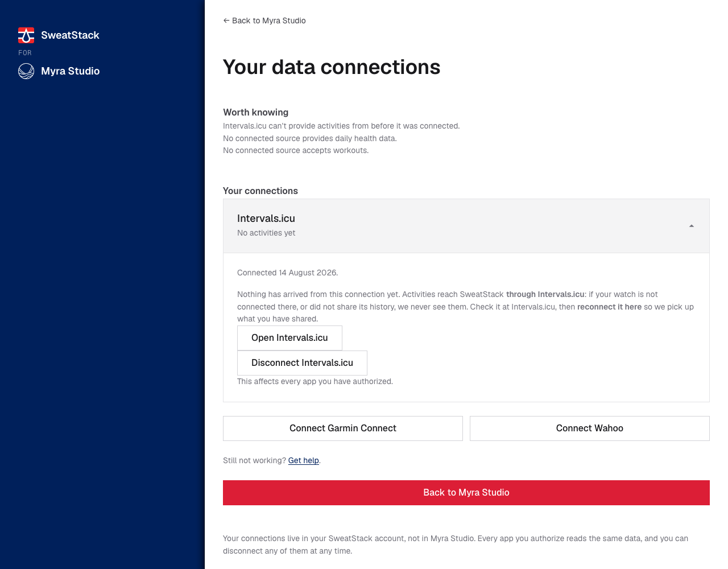728x569 pixels.
Task: Click 'This affects every app you have authorized.'
Action: 315,381
